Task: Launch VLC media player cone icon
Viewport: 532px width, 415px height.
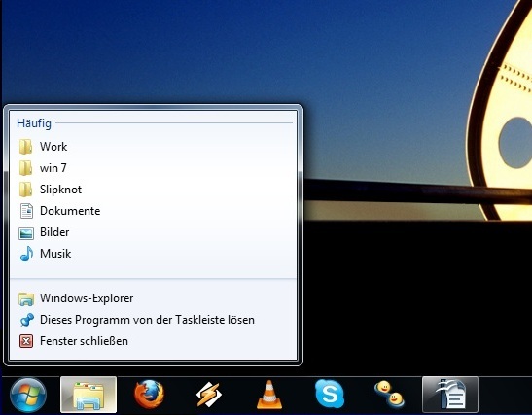Action: click(x=269, y=395)
